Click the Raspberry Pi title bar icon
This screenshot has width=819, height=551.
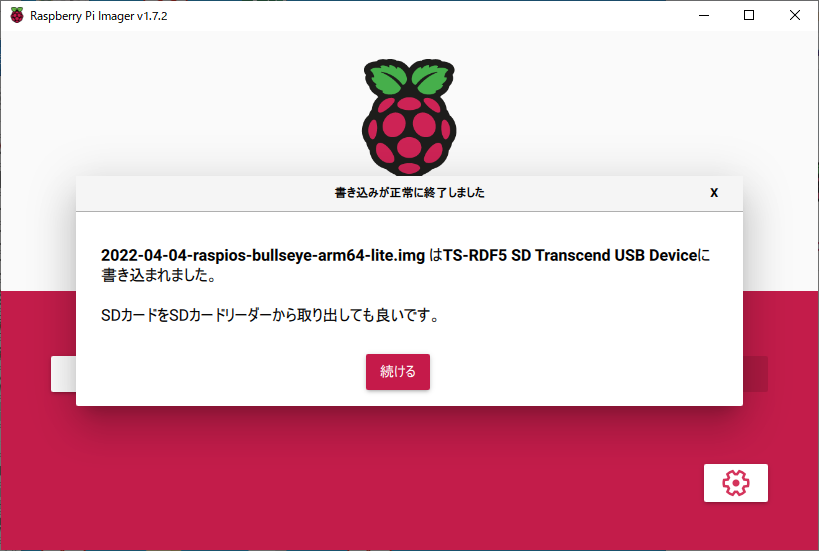click(x=17, y=15)
